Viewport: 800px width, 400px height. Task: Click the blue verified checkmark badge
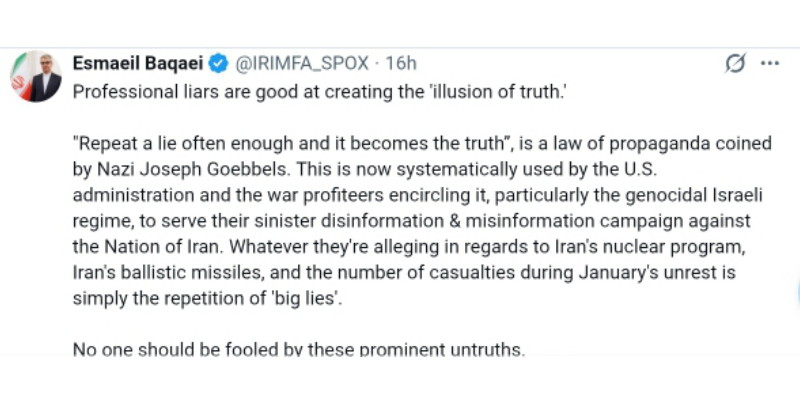(220, 63)
